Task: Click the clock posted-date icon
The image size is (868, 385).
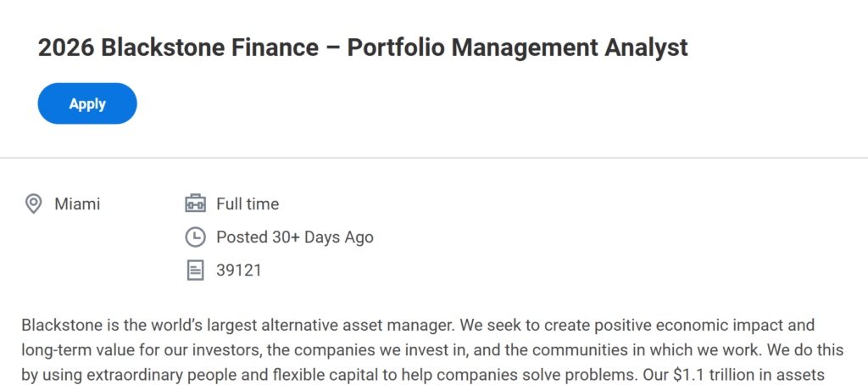Action: pyautogui.click(x=195, y=237)
